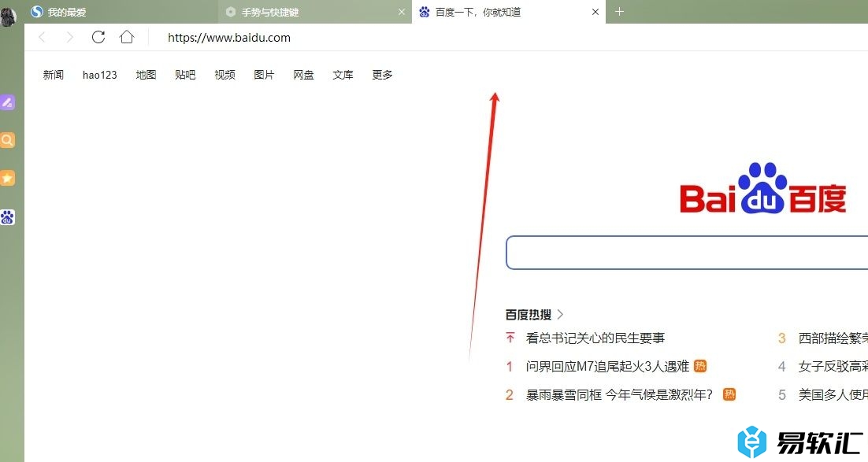Go to the home page icon

point(127,37)
